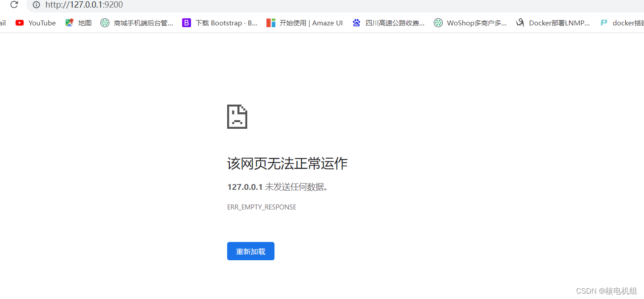Viewport: 644px width, 299px height.
Task: Click the sad page error icon
Action: 237,116
